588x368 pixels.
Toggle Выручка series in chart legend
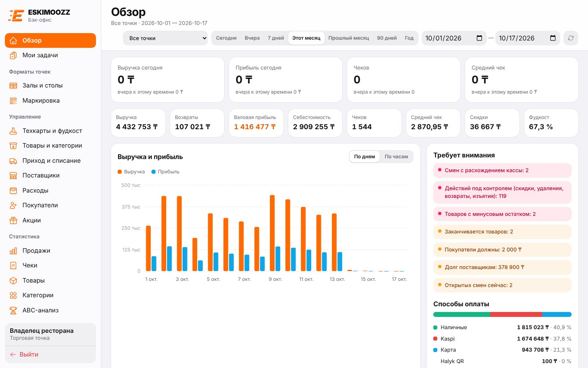131,172
